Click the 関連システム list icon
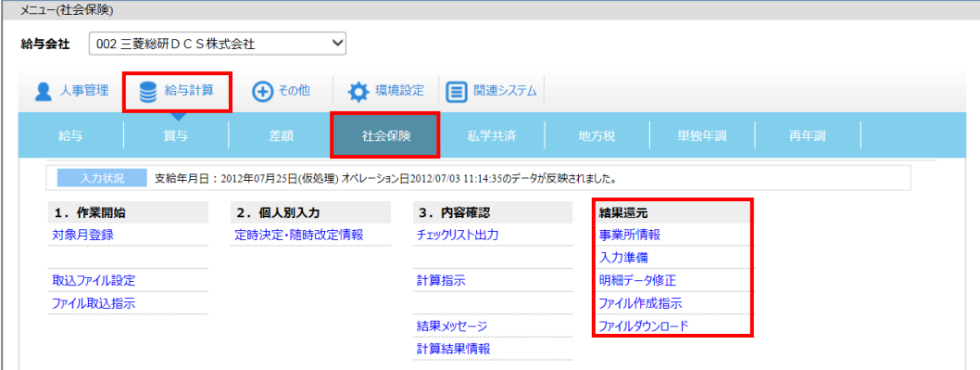Screen dimensions: 980x370 tap(457, 92)
